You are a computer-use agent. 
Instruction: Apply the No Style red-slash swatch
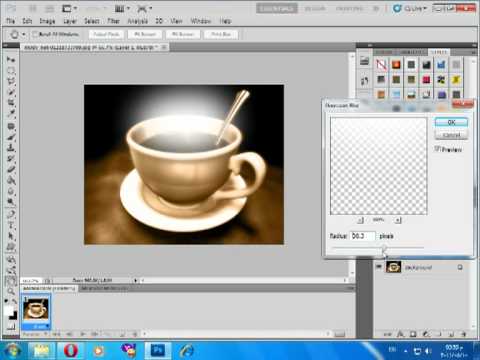(381, 64)
